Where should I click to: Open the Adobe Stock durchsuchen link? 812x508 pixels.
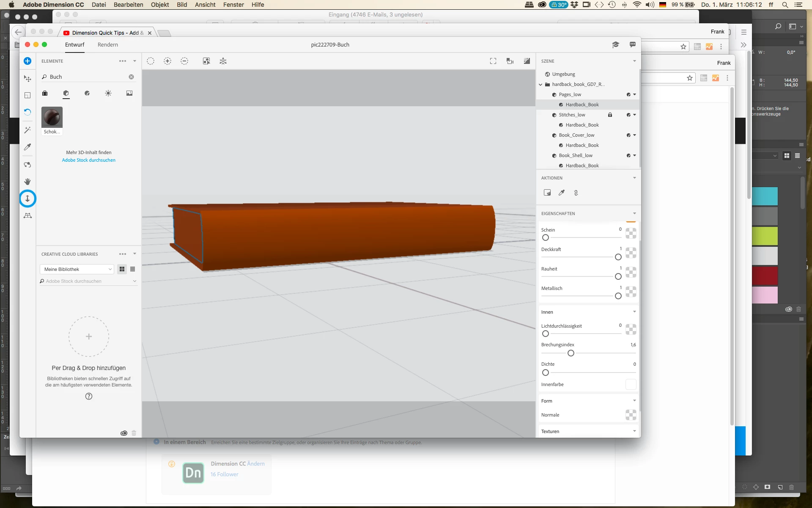88,160
